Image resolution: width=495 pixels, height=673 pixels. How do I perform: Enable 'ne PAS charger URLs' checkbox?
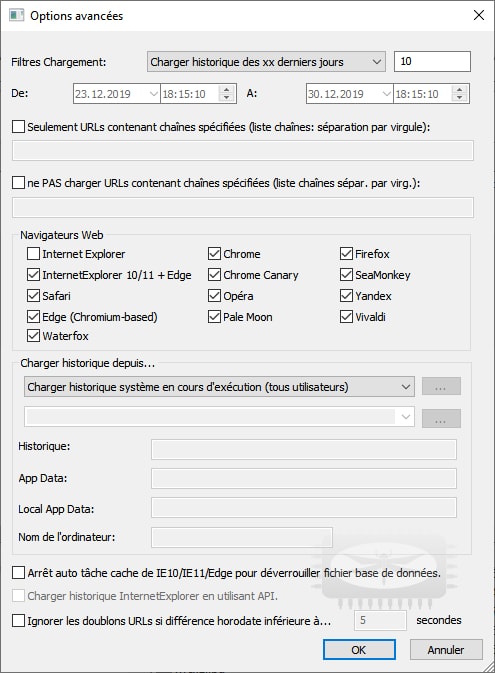tap(18, 182)
